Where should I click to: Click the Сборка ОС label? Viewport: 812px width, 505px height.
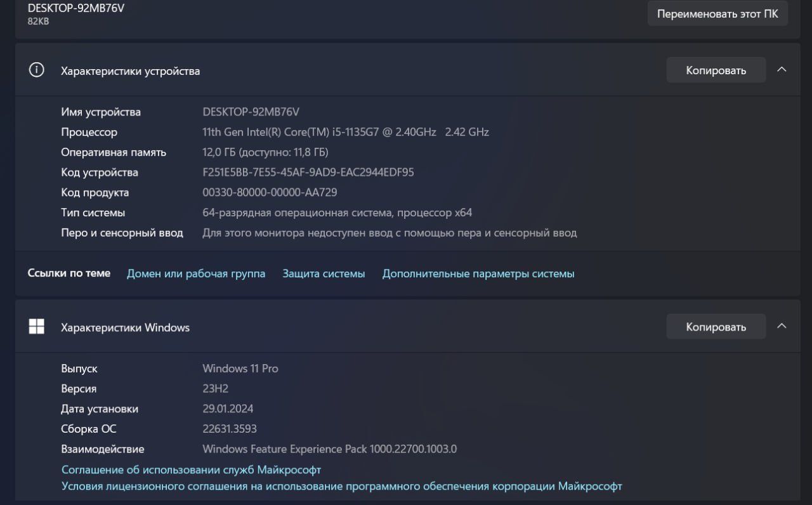coord(89,429)
